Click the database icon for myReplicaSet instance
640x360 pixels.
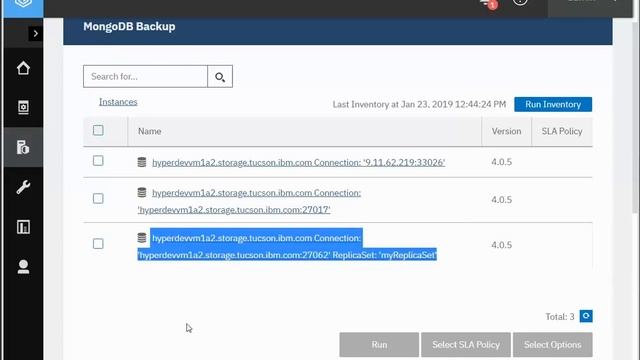(142, 238)
